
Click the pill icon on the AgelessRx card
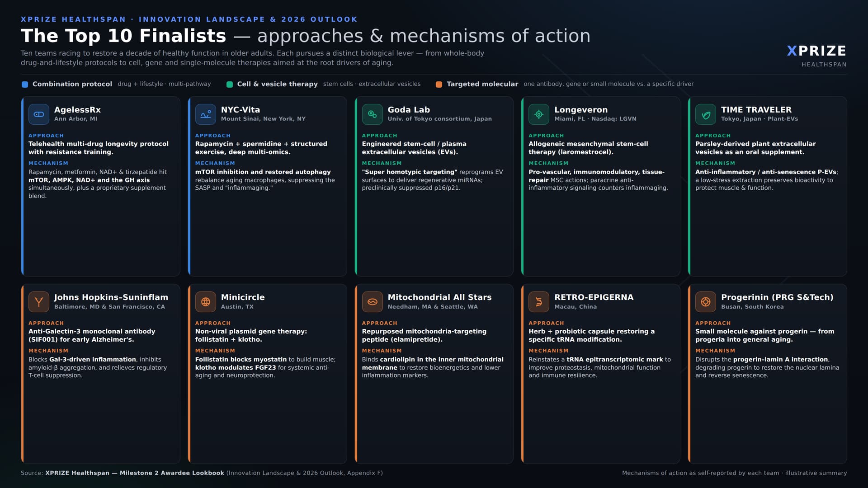(x=39, y=114)
